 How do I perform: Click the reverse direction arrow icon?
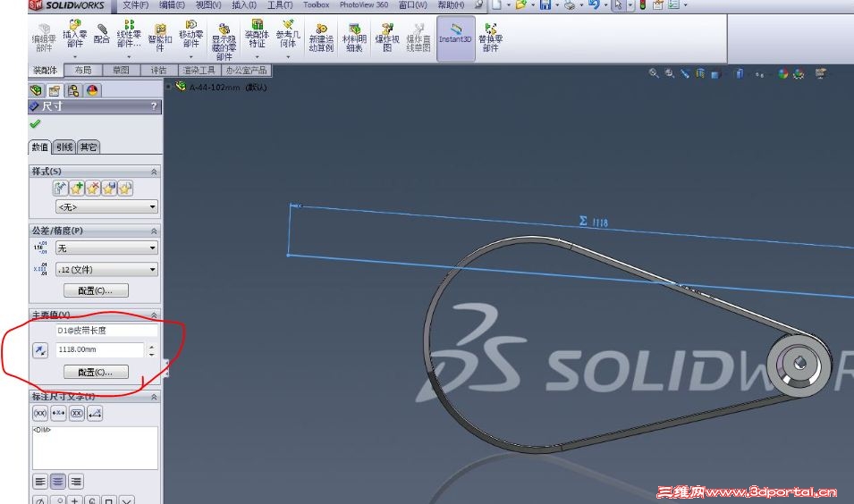[40, 350]
